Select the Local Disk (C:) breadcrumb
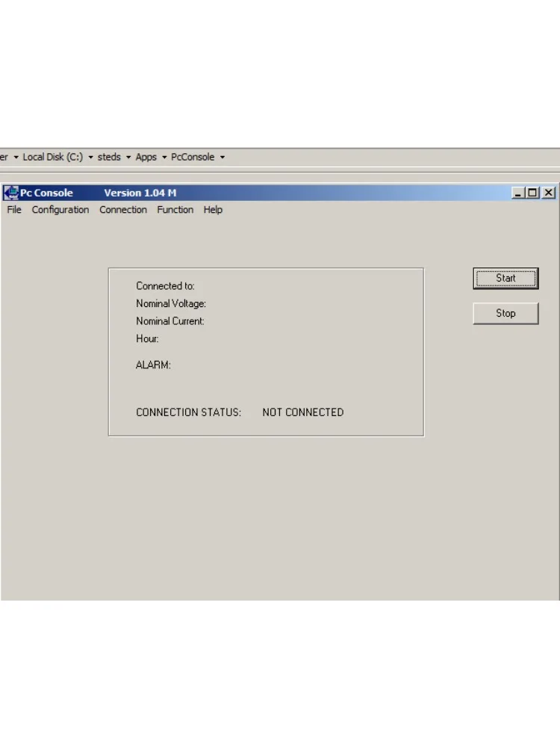The image size is (560, 747). [x=53, y=157]
